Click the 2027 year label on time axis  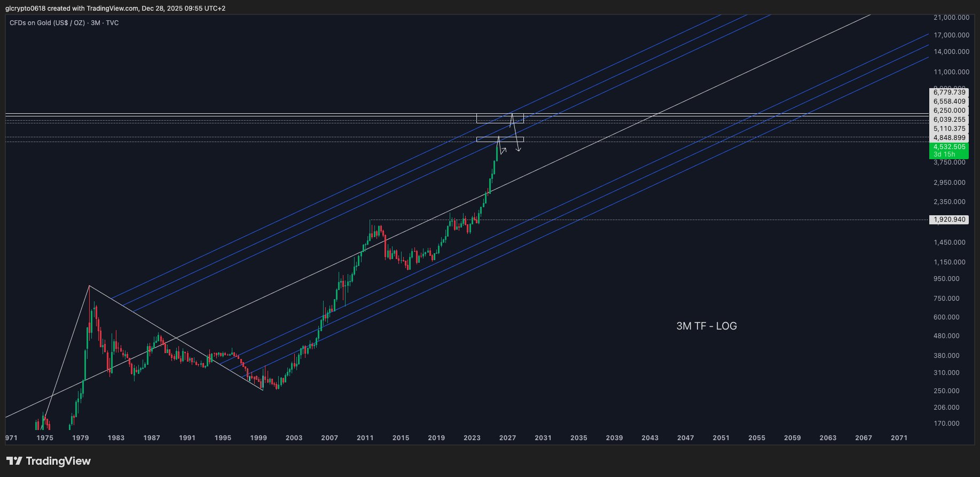tap(507, 438)
